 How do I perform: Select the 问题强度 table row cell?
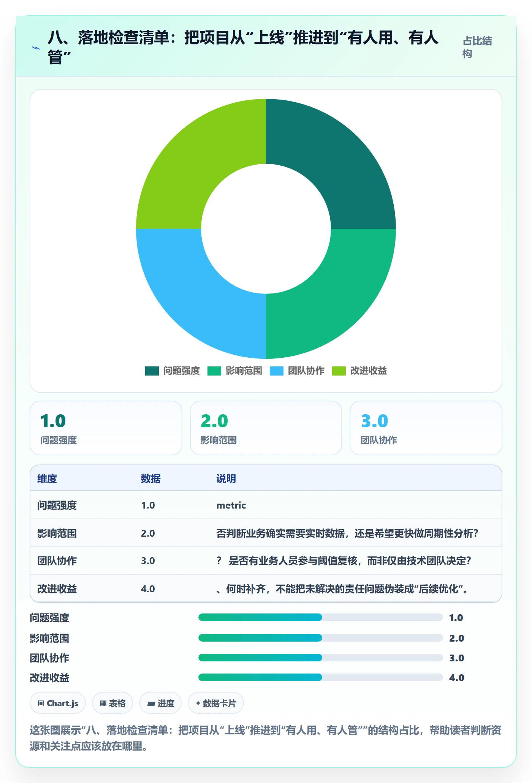57,505
